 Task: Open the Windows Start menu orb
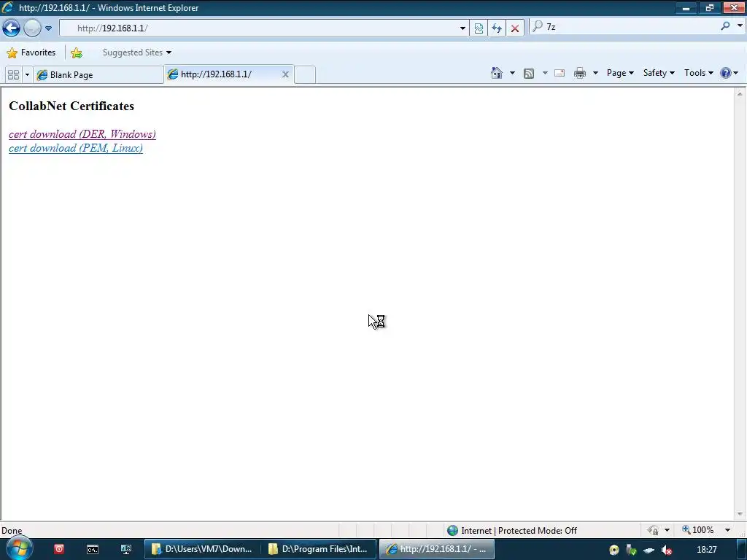point(18,548)
